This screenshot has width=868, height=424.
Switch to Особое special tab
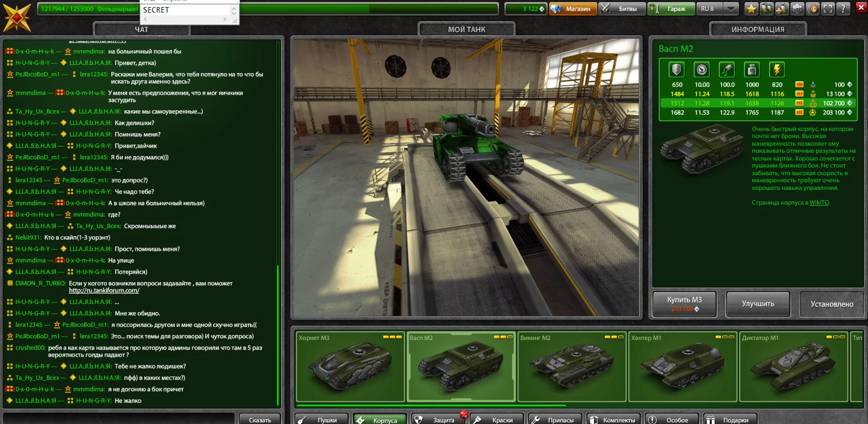[671, 420]
